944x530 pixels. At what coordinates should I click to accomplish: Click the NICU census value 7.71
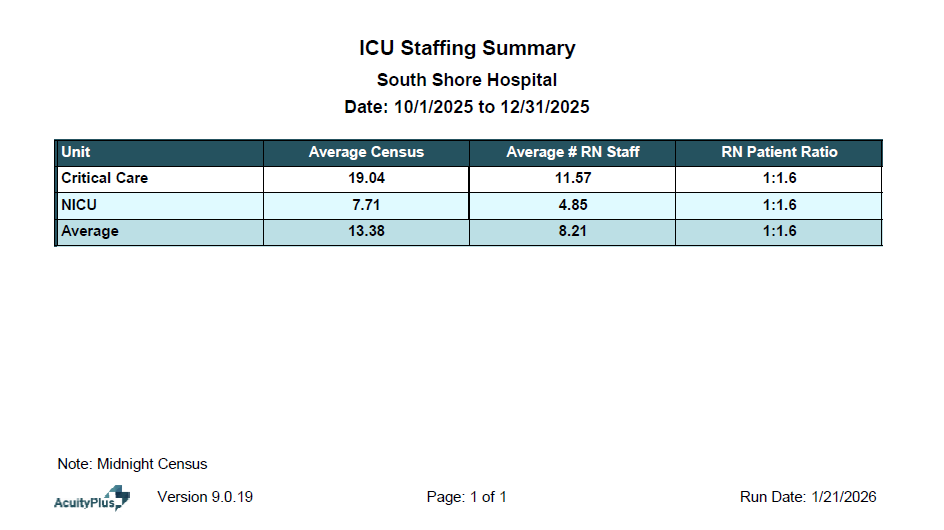(366, 205)
